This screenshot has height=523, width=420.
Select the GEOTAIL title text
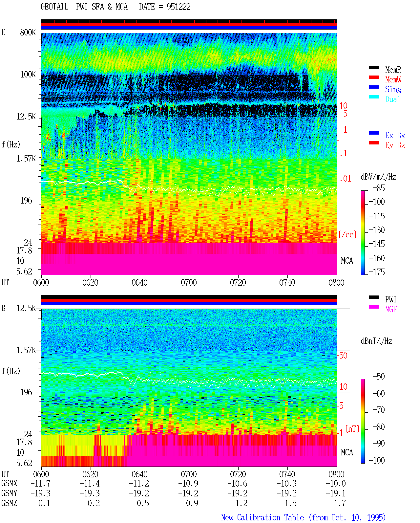[54, 7]
